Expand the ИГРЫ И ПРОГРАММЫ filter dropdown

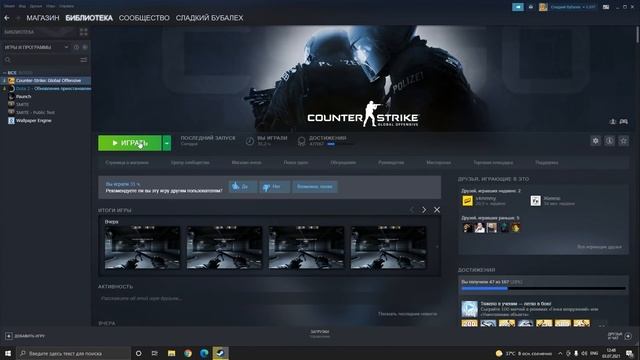pyautogui.click(x=66, y=47)
